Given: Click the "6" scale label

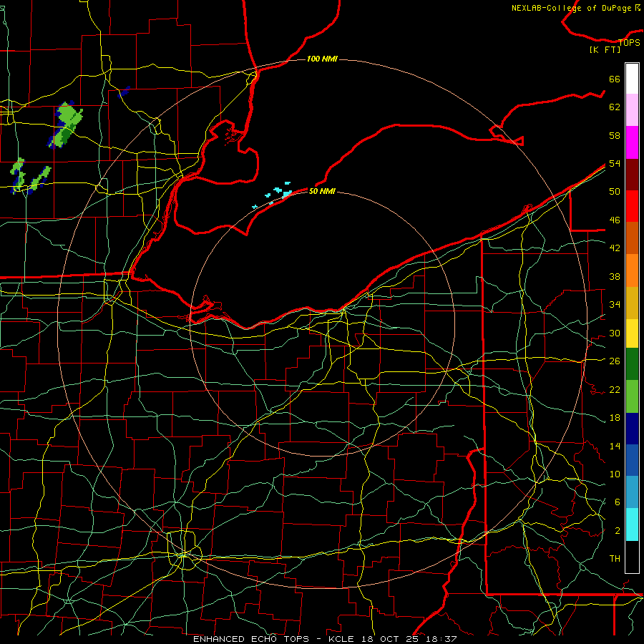Looking at the screenshot, I should (x=618, y=502).
